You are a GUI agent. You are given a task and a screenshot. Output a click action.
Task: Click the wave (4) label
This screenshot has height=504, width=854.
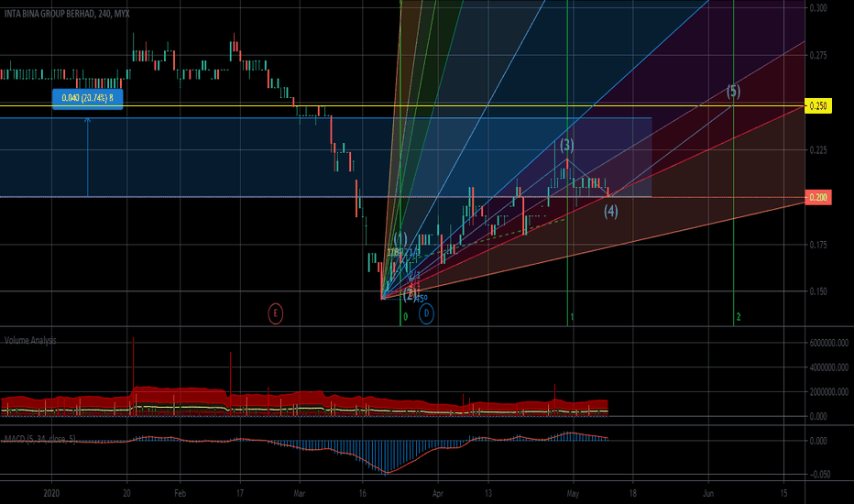coord(610,212)
